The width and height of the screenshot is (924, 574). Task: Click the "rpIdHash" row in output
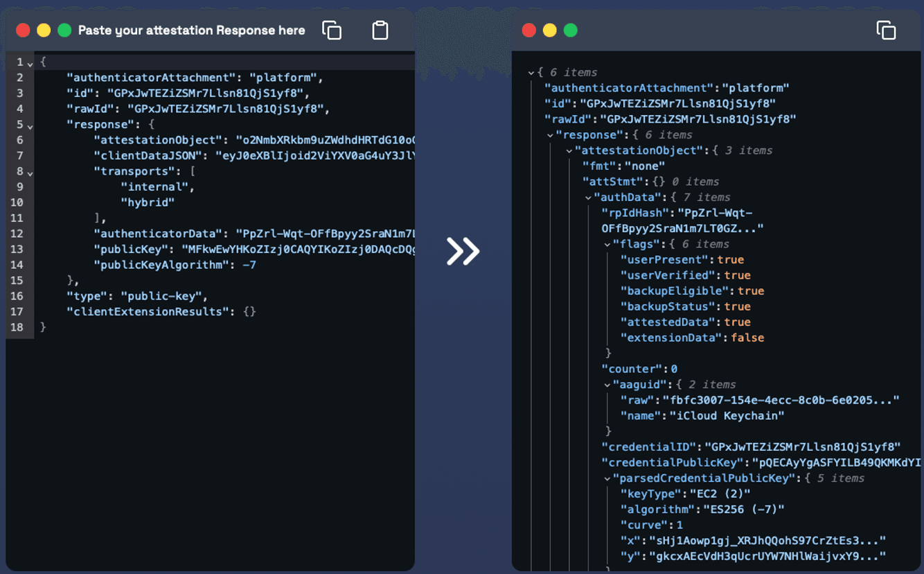682,220
